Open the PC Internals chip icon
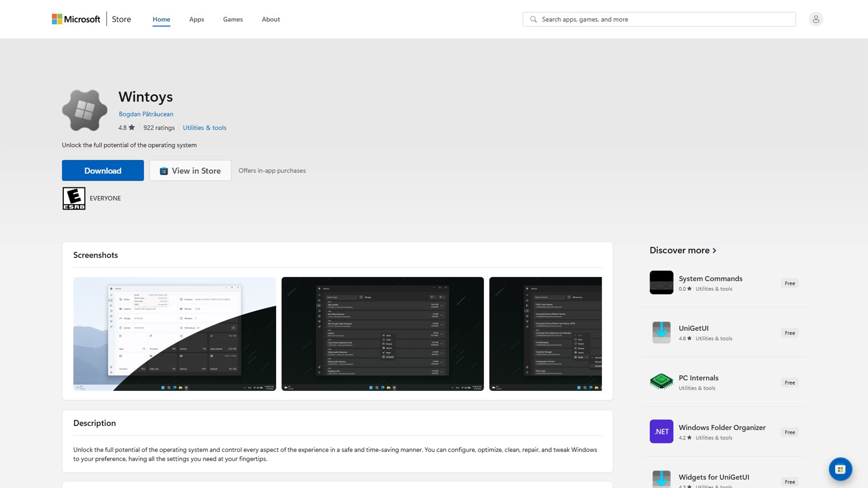Viewport: 868px width, 488px height. pos(661,382)
